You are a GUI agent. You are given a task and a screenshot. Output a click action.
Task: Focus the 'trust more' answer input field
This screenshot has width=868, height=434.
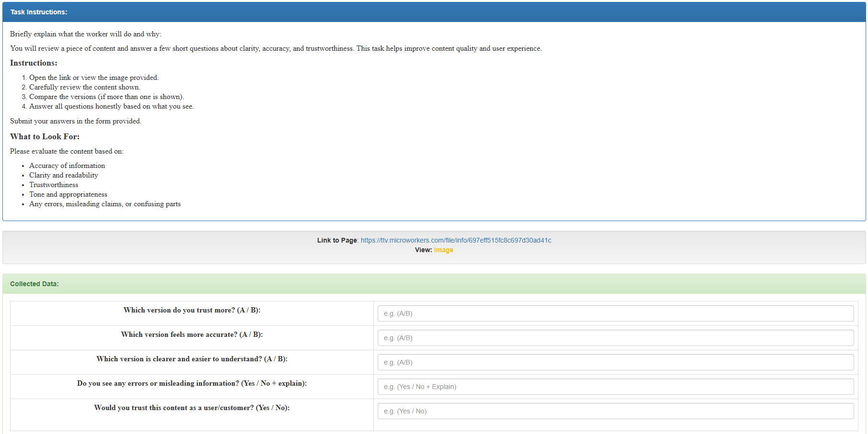[615, 313]
